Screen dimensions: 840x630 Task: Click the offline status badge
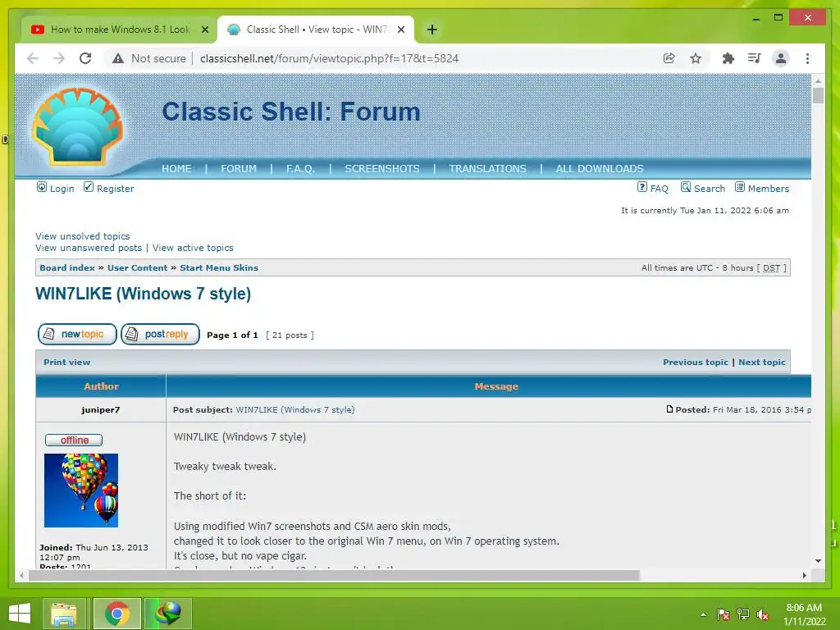74,440
